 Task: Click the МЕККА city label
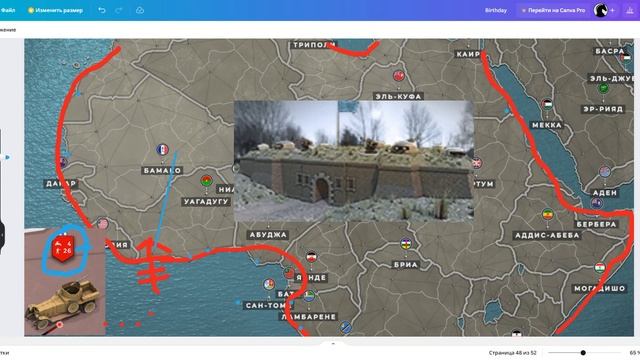547,125
